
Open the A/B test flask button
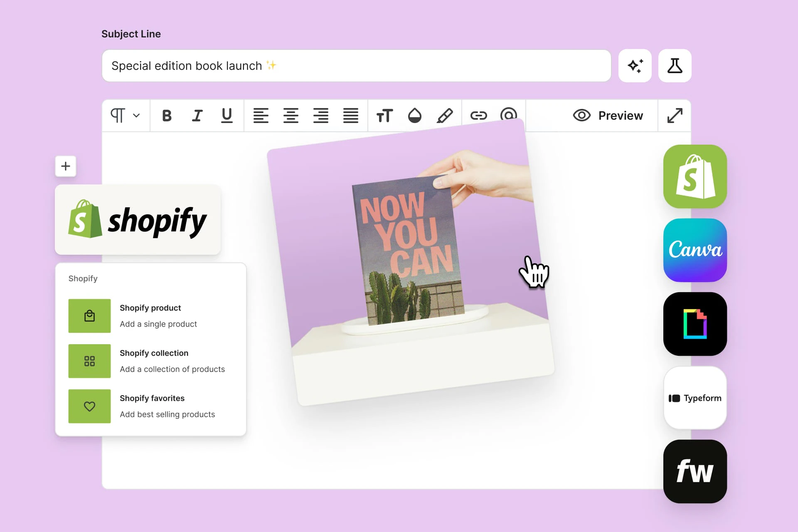click(675, 66)
